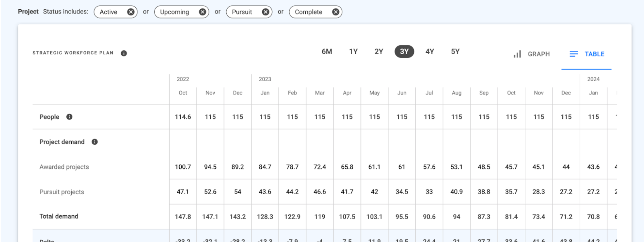Click Total demand value 147.8
Viewport: 644px width, 242px height.
tap(183, 217)
